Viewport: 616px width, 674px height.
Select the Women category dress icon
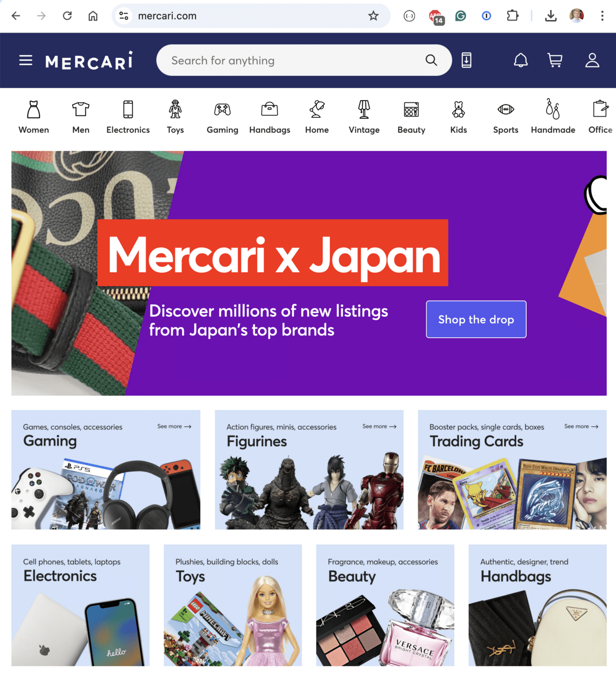(x=33, y=109)
